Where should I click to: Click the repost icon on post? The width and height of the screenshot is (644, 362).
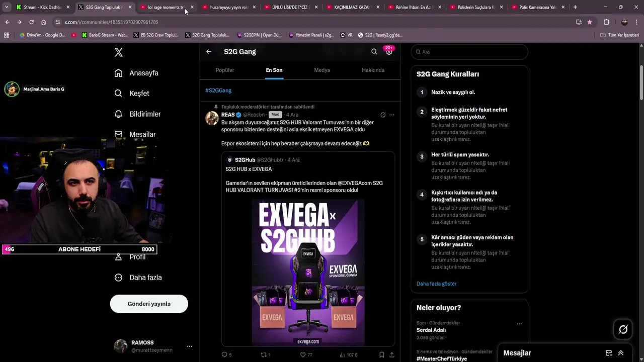265,354
